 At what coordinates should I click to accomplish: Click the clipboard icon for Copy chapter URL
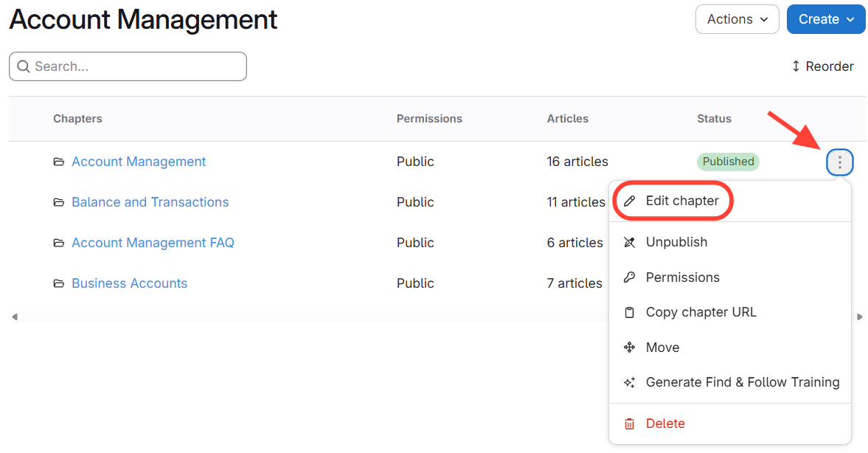[629, 312]
